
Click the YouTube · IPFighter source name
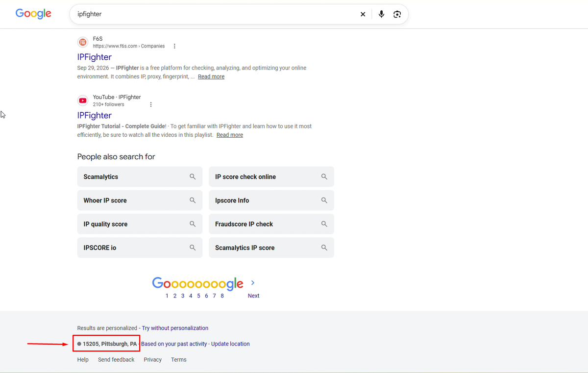click(x=117, y=97)
